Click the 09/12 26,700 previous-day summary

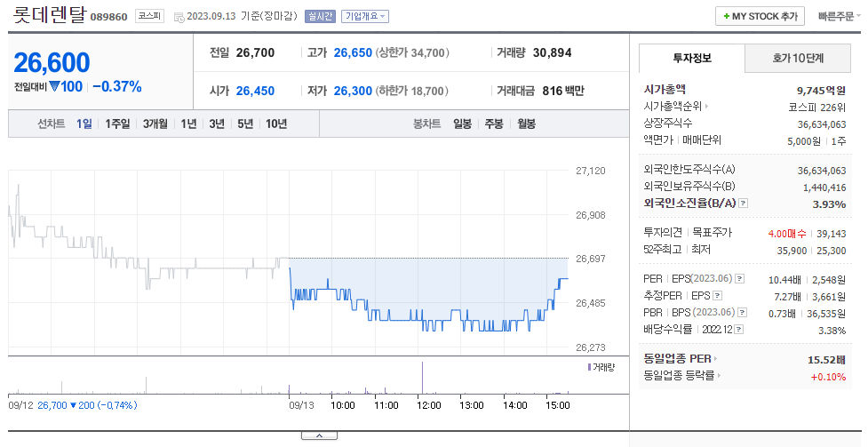[73, 405]
